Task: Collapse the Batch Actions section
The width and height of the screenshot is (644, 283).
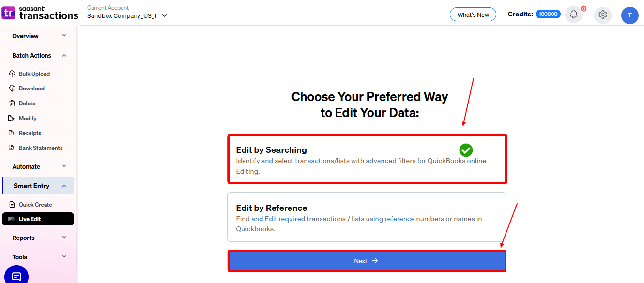Action: [x=64, y=56]
